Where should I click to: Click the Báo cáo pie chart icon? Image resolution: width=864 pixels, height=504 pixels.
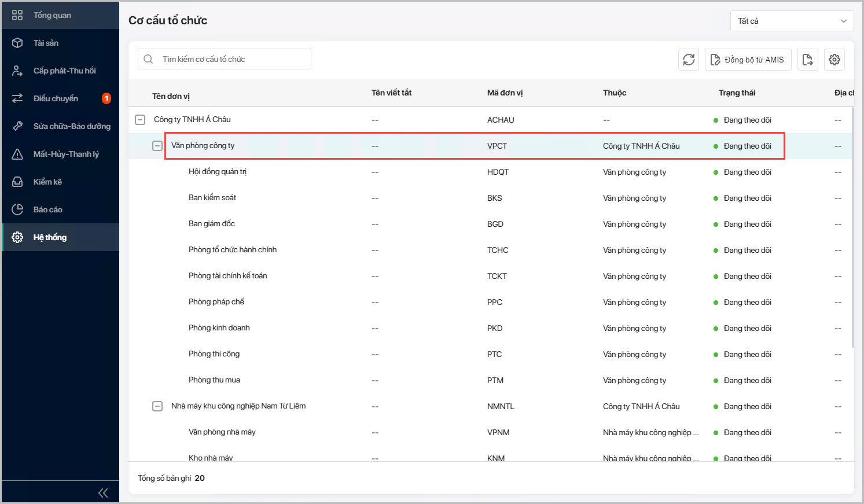point(17,209)
